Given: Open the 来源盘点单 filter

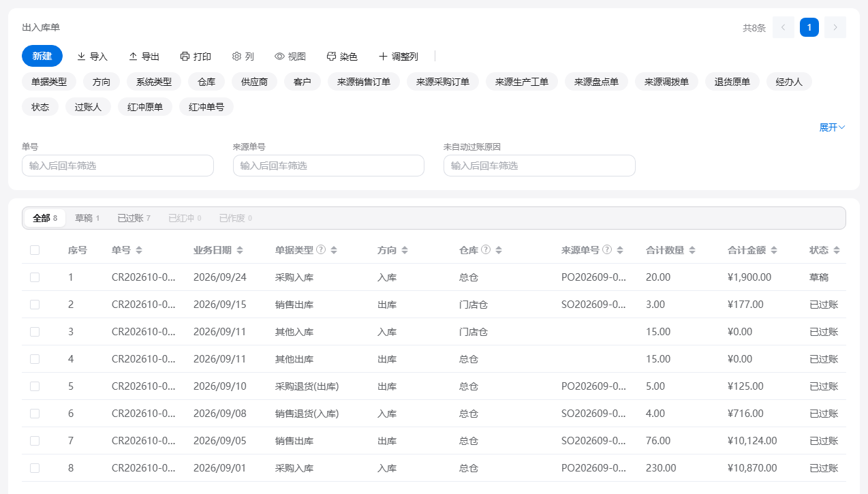Looking at the screenshot, I should point(597,82).
